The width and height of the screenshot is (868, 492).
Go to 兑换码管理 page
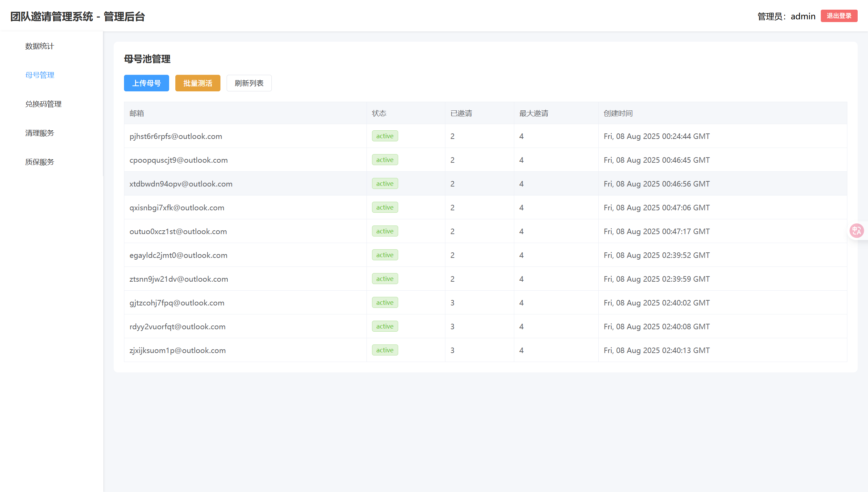point(43,104)
